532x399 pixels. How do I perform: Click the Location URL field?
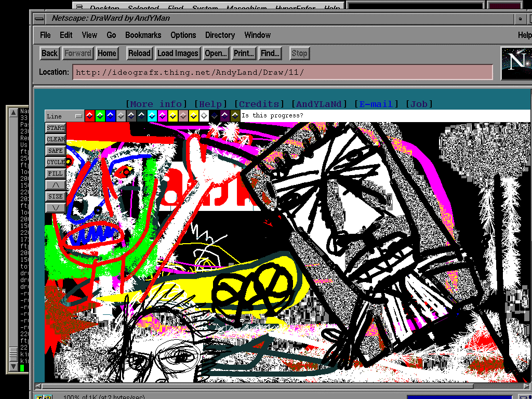click(x=282, y=72)
